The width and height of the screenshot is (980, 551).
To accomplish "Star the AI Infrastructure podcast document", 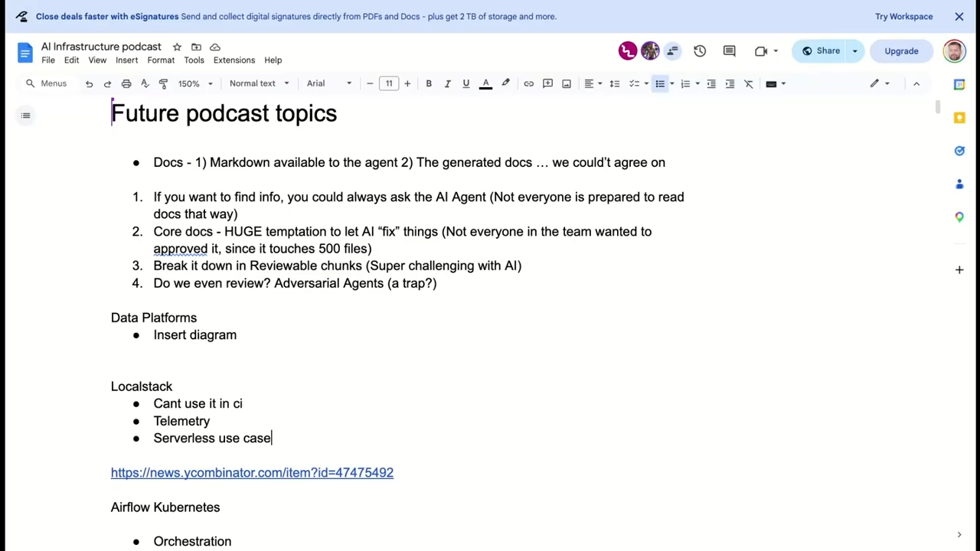I will click(x=177, y=47).
